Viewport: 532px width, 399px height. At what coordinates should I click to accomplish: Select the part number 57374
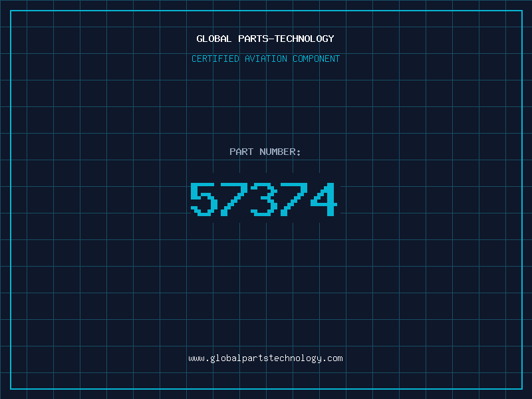(263, 199)
